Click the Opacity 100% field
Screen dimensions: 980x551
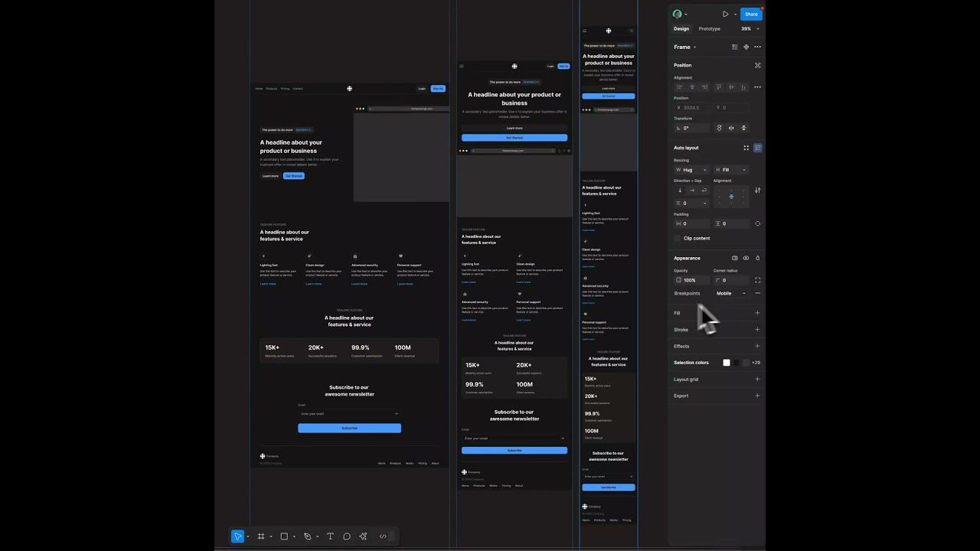click(x=692, y=280)
